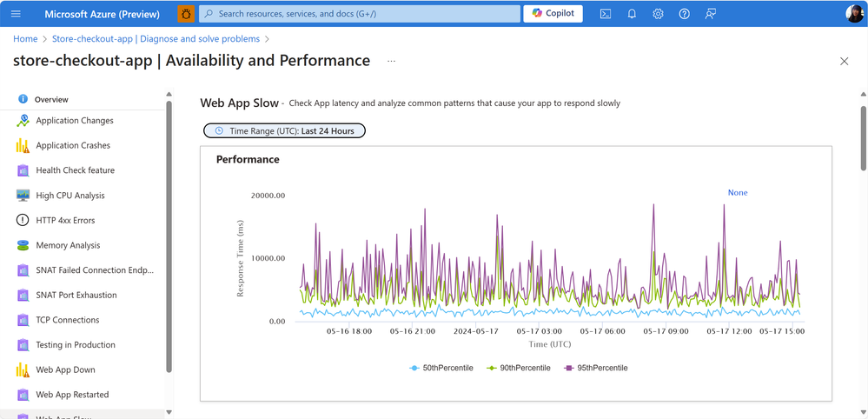Open the portal hamburger menu
Image resolution: width=868 pixels, height=419 pixels.
coord(16,14)
